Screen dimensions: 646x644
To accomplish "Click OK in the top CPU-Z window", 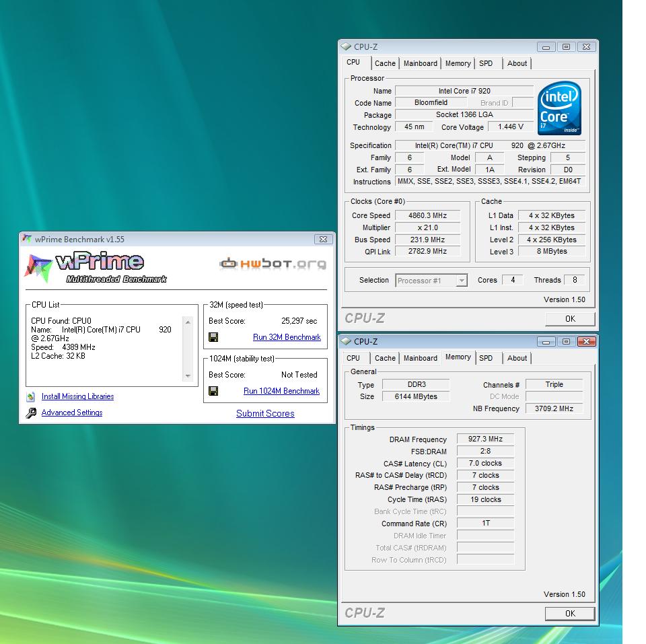I will 570,319.
